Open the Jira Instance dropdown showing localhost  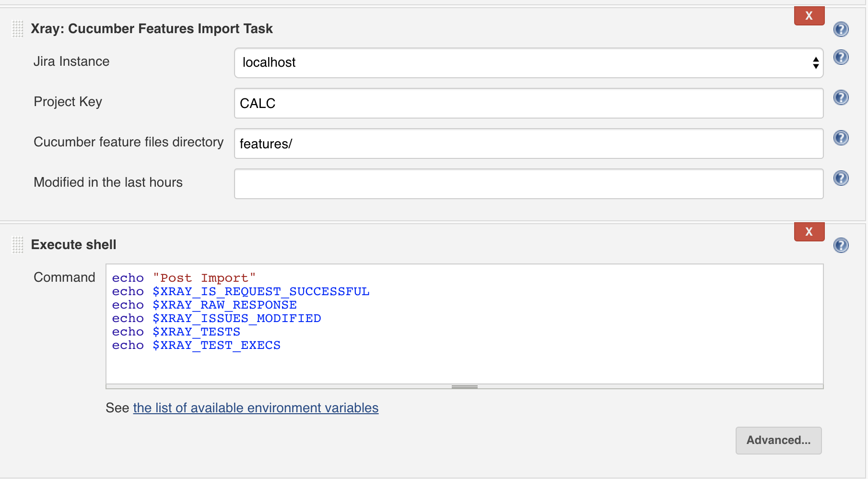click(x=528, y=63)
